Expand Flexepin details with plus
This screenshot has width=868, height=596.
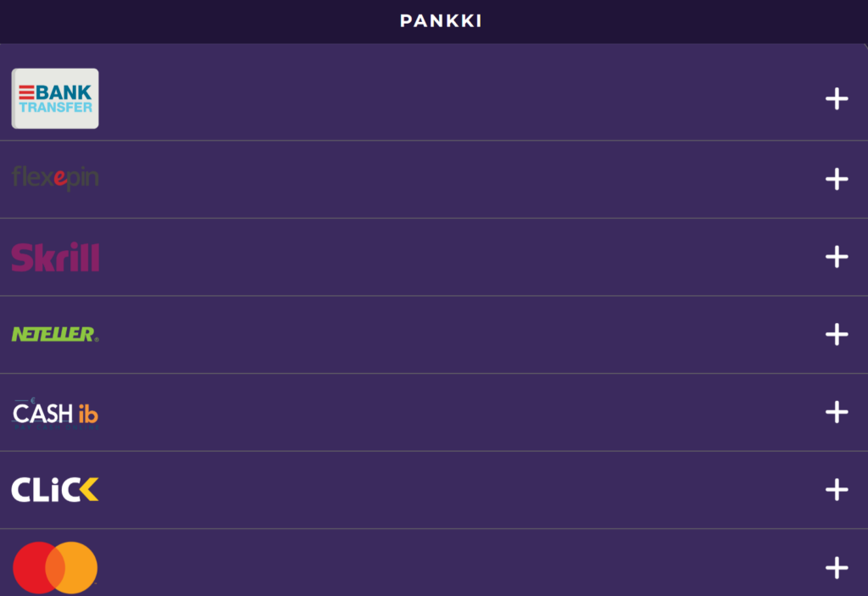(836, 179)
